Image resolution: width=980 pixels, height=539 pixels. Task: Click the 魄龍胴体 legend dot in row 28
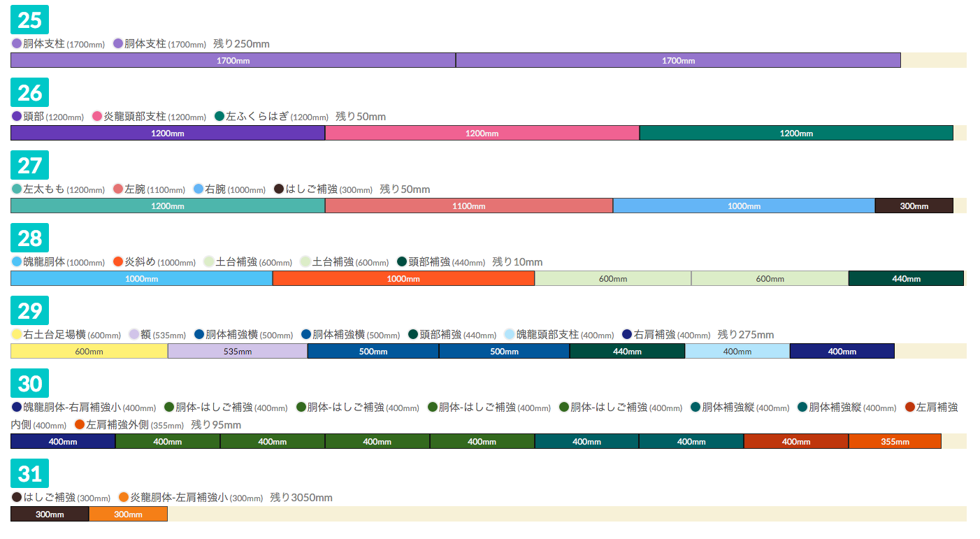pyautogui.click(x=17, y=261)
